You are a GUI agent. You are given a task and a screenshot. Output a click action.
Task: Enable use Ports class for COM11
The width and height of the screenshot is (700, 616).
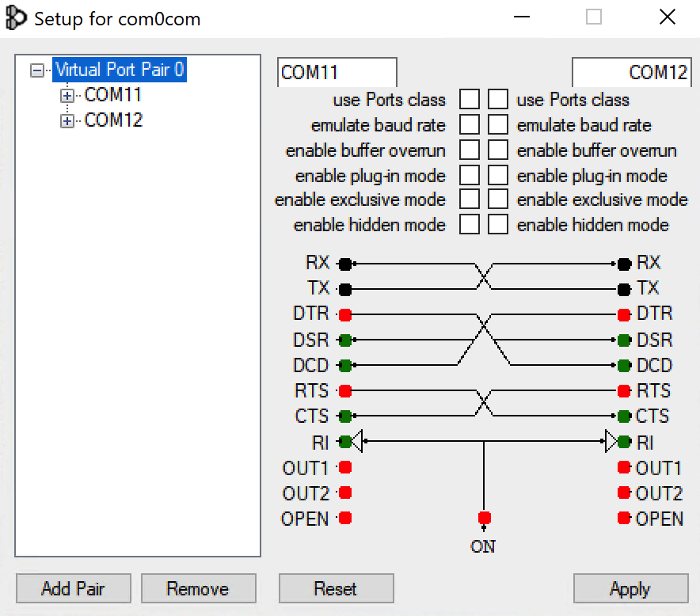click(470, 99)
